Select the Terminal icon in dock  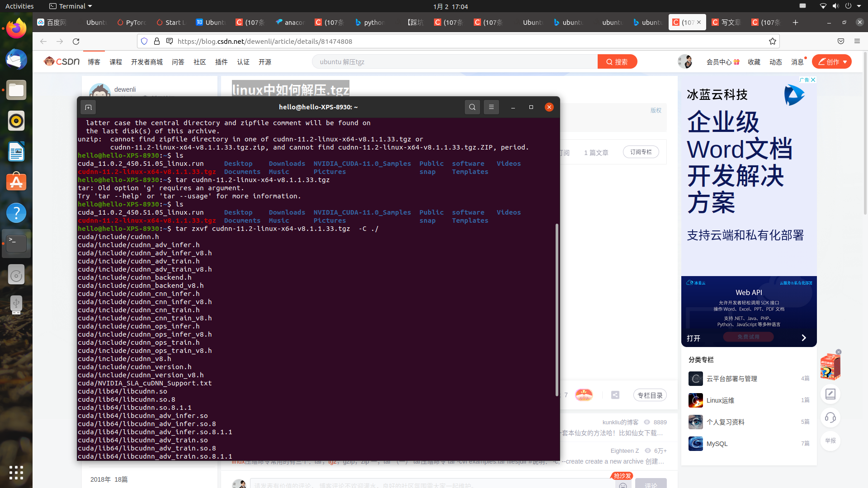coord(16,244)
